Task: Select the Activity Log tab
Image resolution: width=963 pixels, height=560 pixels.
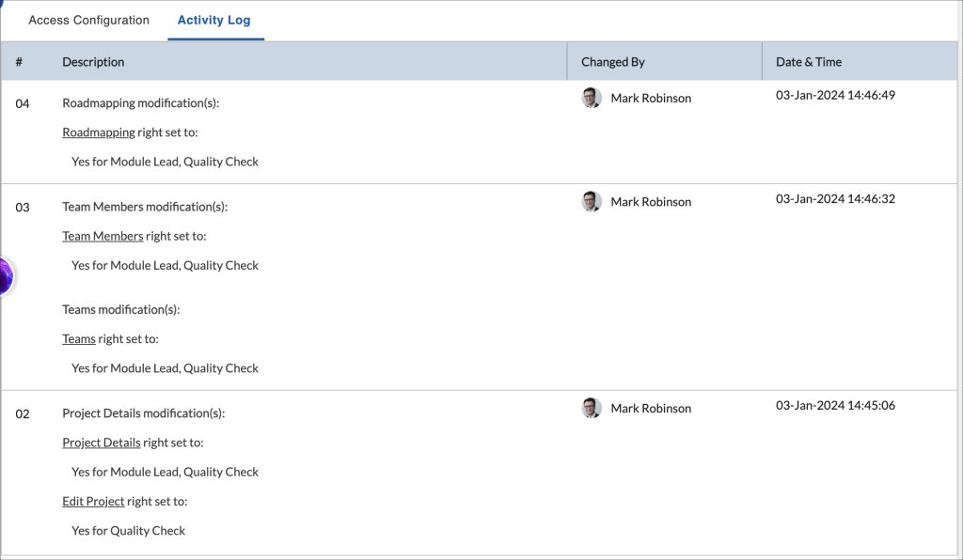Action: [x=215, y=20]
